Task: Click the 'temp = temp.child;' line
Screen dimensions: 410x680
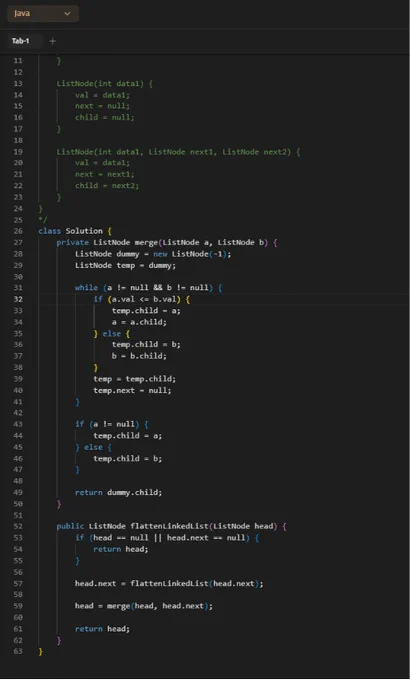Action: pos(134,379)
